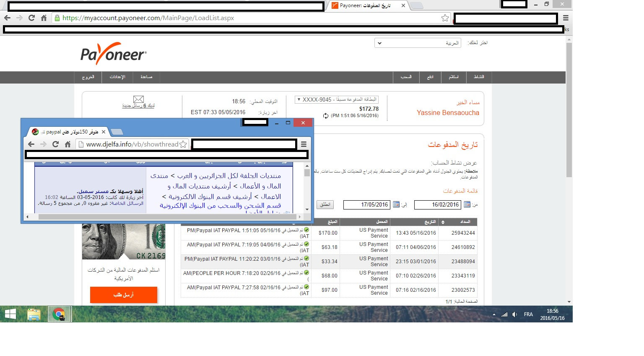
Task: Open the calendar next to 17/05/2016
Action: click(x=396, y=204)
